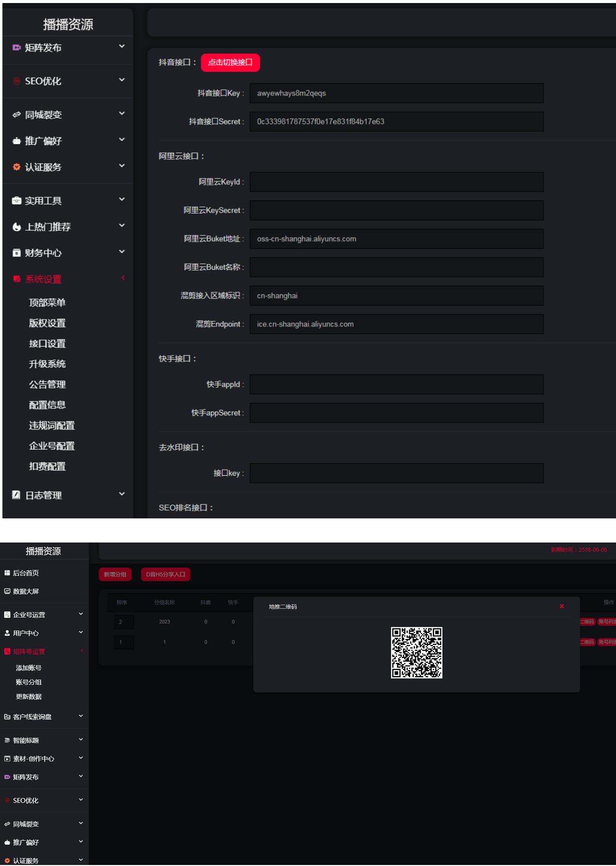
Task: Click the flame icon next to 上热门推荐
Action: pos(16,227)
